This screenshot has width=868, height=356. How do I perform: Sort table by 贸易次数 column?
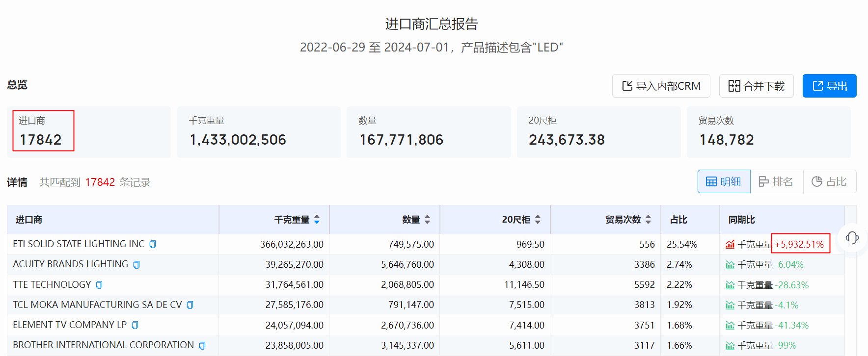point(648,220)
